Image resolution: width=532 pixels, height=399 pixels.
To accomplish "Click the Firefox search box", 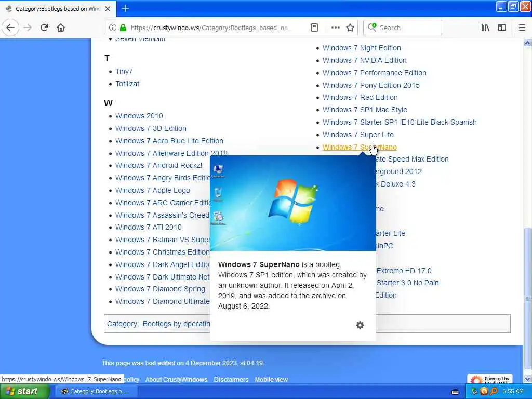I will (403, 28).
